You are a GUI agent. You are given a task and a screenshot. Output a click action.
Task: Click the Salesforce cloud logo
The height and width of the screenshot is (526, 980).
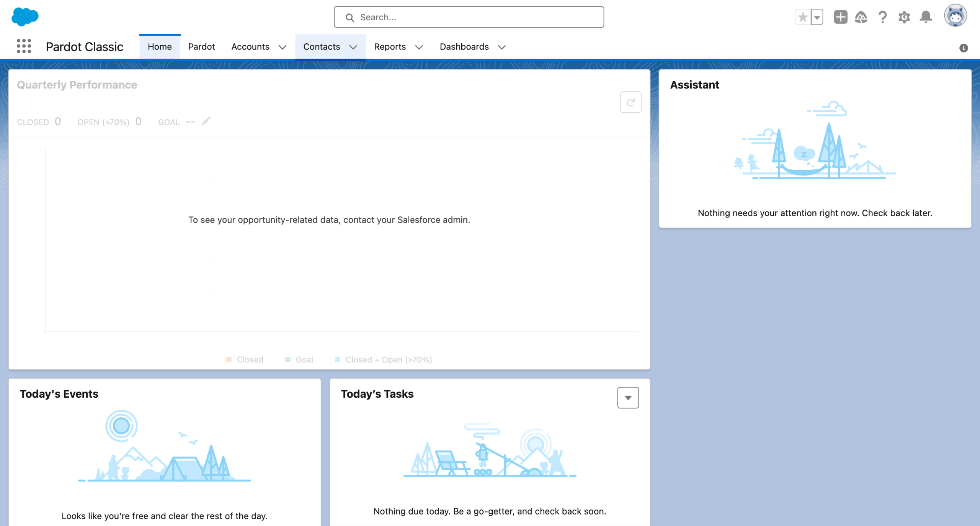point(25,17)
